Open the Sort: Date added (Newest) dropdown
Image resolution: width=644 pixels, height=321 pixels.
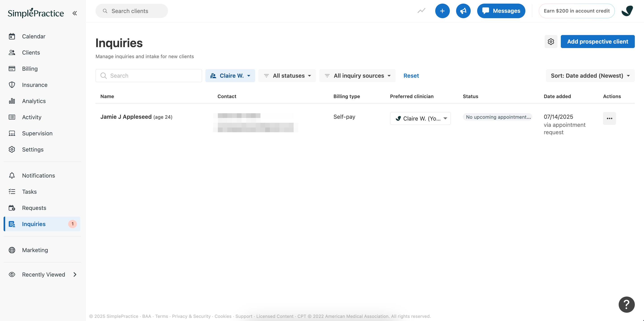click(x=590, y=76)
